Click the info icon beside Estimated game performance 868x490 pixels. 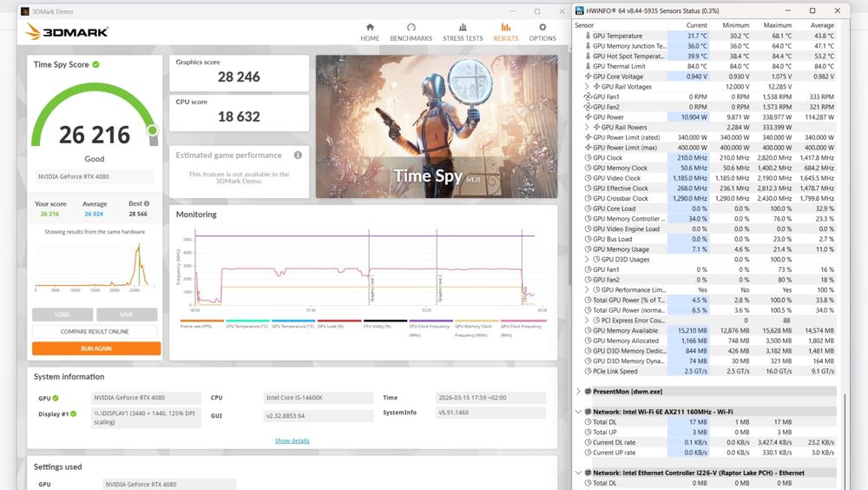click(298, 156)
